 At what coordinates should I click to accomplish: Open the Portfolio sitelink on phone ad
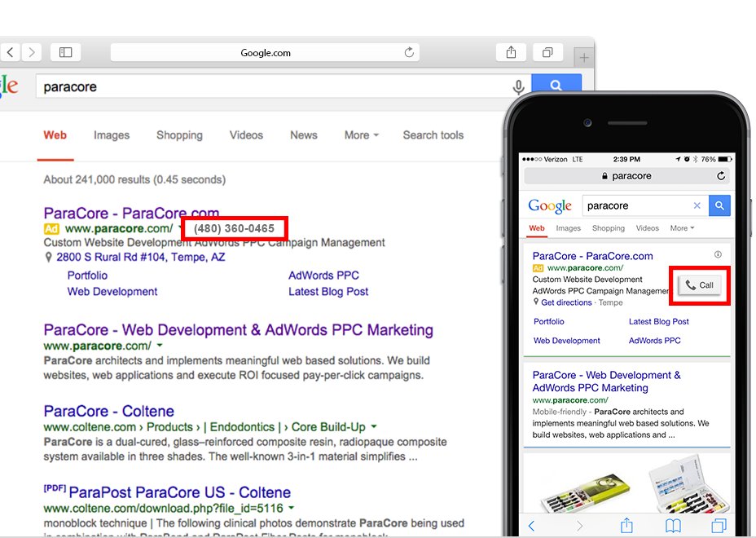click(549, 322)
